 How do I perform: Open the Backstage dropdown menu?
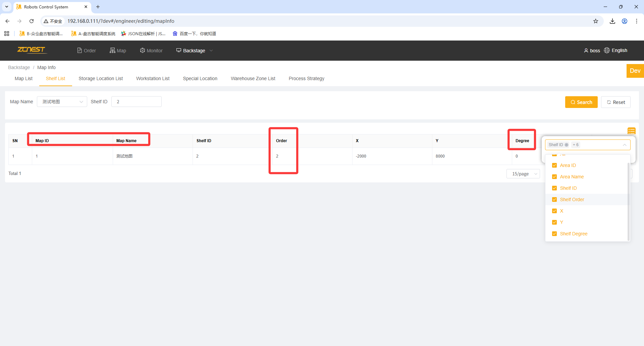pyautogui.click(x=195, y=51)
